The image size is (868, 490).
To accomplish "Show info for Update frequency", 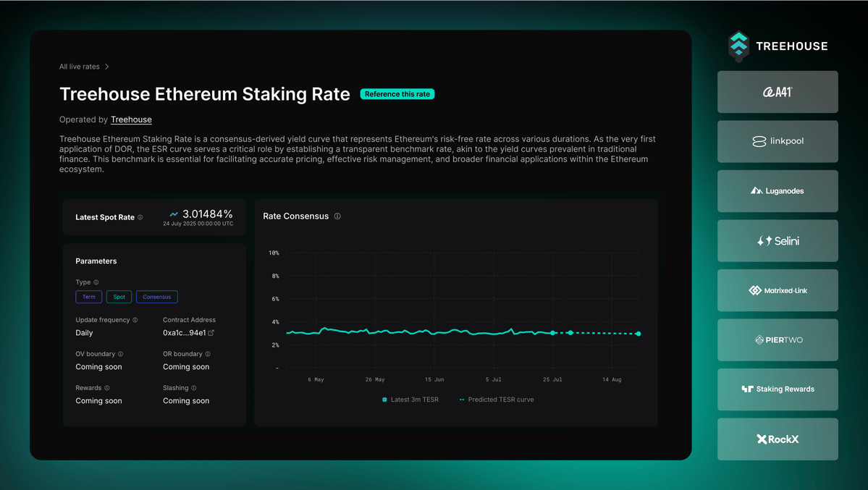I will (x=135, y=320).
